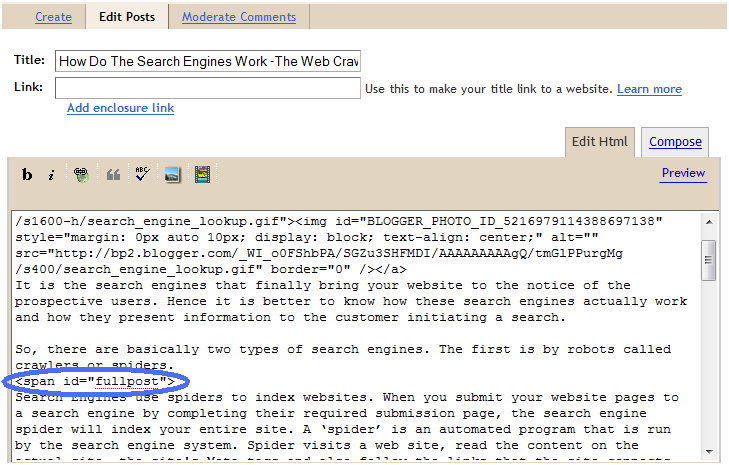Viewport: 729px width, 465px height.
Task: Run the ABC spell check icon
Action: coord(142,174)
